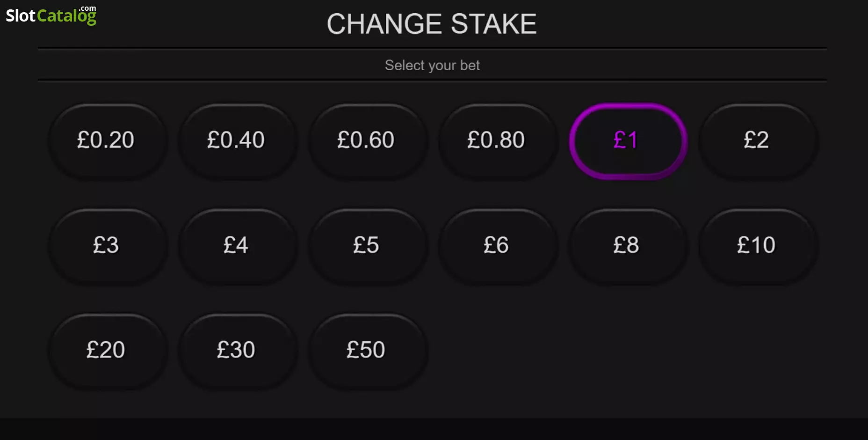This screenshot has width=868, height=440.
Task: Change the bet to £2
Action: coord(756,140)
